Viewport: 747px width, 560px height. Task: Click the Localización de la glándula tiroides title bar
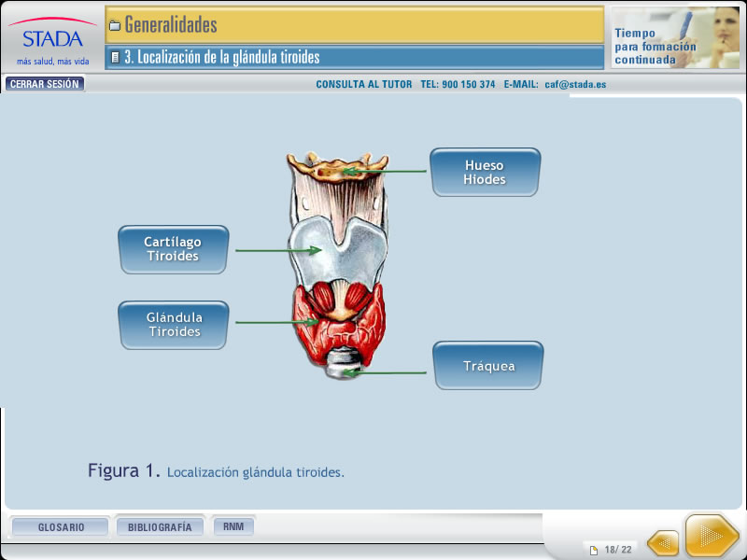tap(355, 58)
